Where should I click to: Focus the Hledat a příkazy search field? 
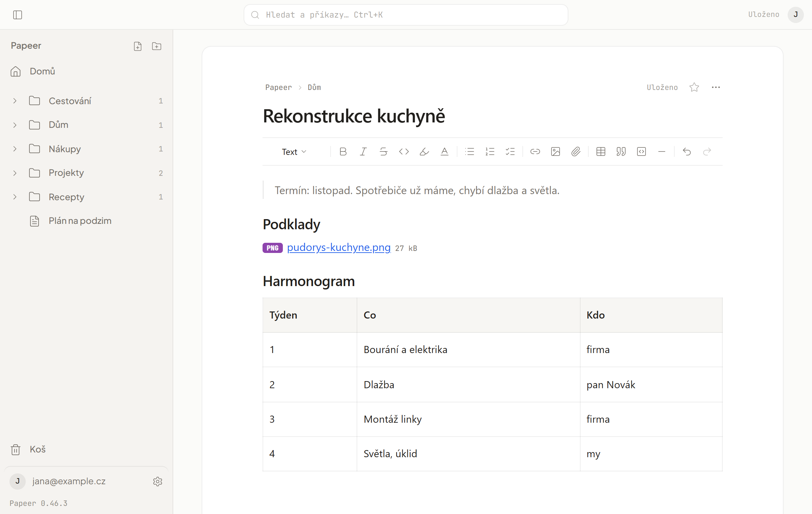406,15
